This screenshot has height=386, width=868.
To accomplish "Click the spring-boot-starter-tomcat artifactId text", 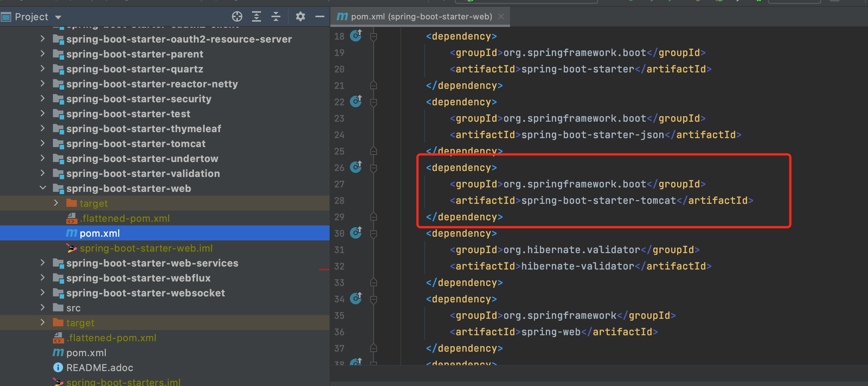I will (599, 200).
